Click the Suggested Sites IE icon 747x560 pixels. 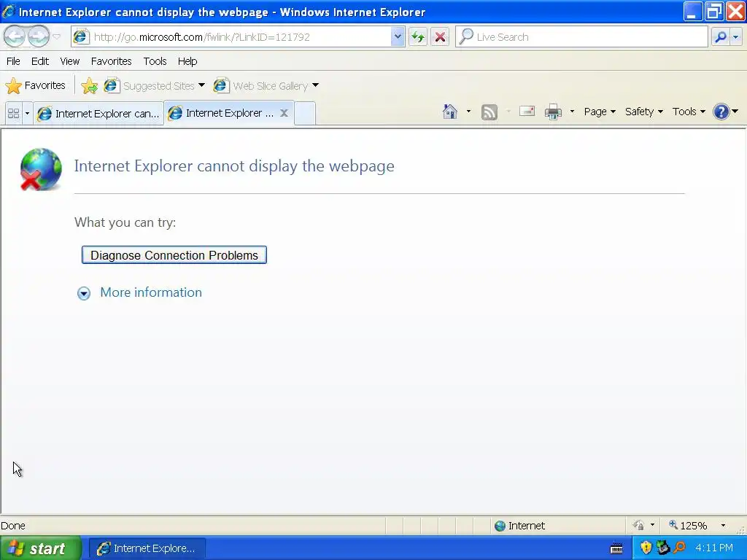click(x=112, y=86)
